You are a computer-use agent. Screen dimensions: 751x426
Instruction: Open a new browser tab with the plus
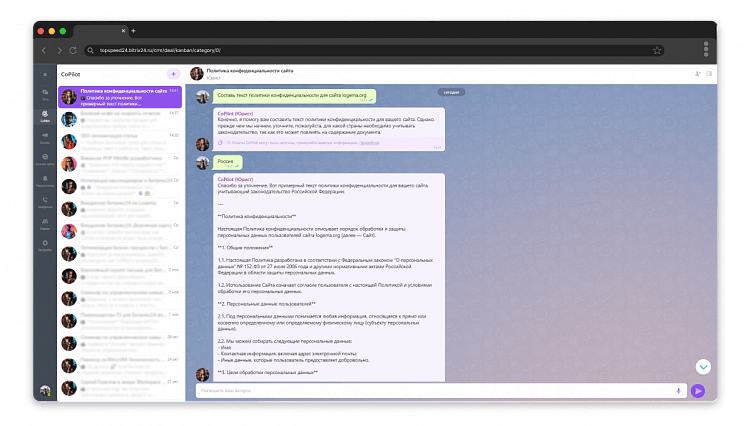[x=134, y=31]
